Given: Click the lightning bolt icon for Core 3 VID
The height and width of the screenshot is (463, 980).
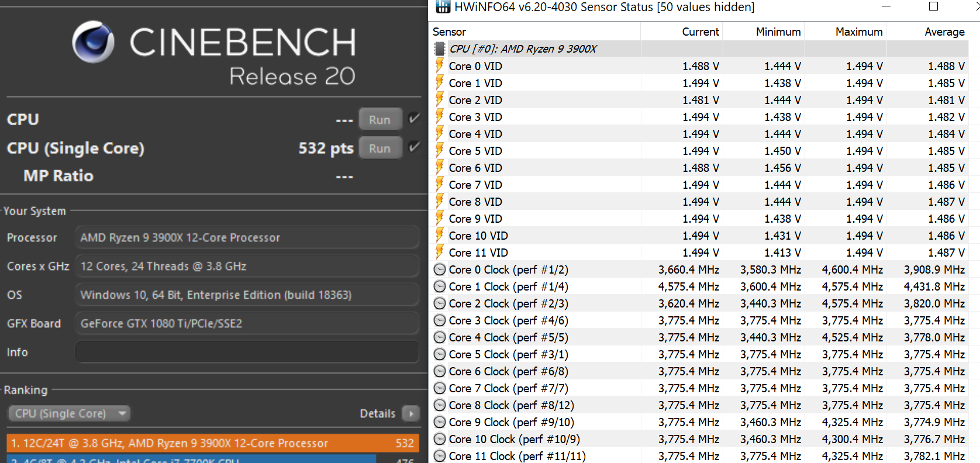Looking at the screenshot, I should pyautogui.click(x=440, y=116).
